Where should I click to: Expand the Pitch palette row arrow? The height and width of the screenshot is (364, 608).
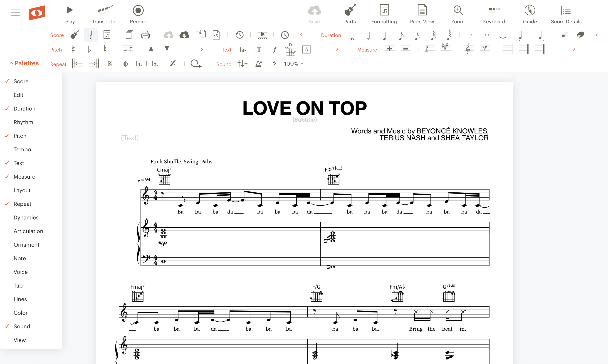(202, 49)
